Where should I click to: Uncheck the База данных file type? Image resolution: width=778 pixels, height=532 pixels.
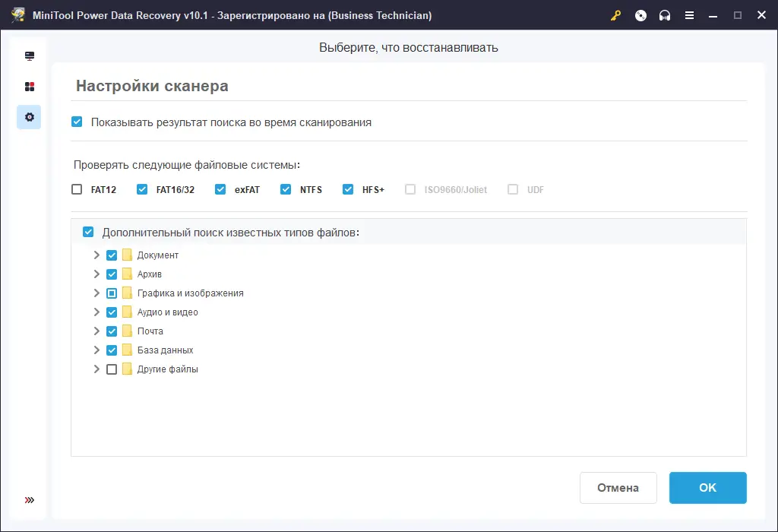(112, 350)
